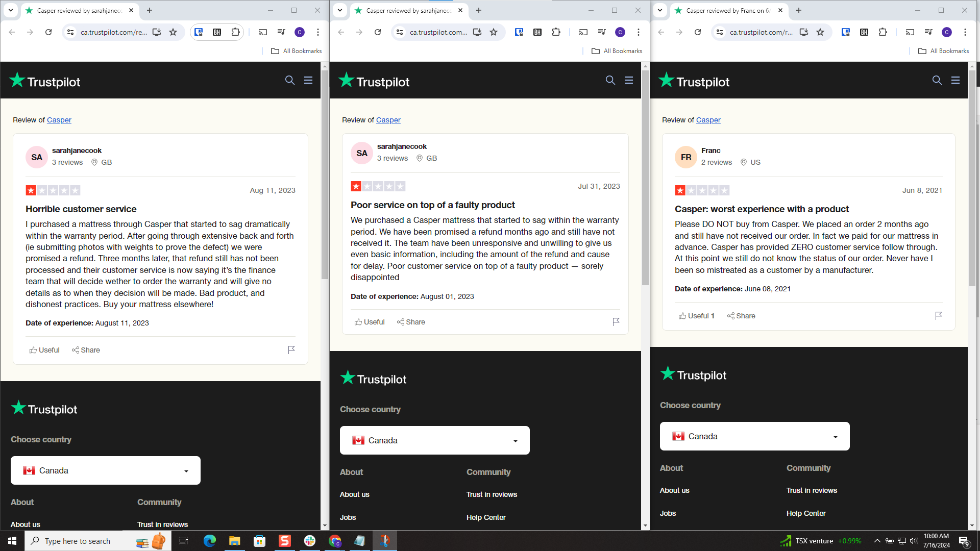Reload page in left browser window
The height and width of the screenshot is (551, 980).
click(x=48, y=32)
